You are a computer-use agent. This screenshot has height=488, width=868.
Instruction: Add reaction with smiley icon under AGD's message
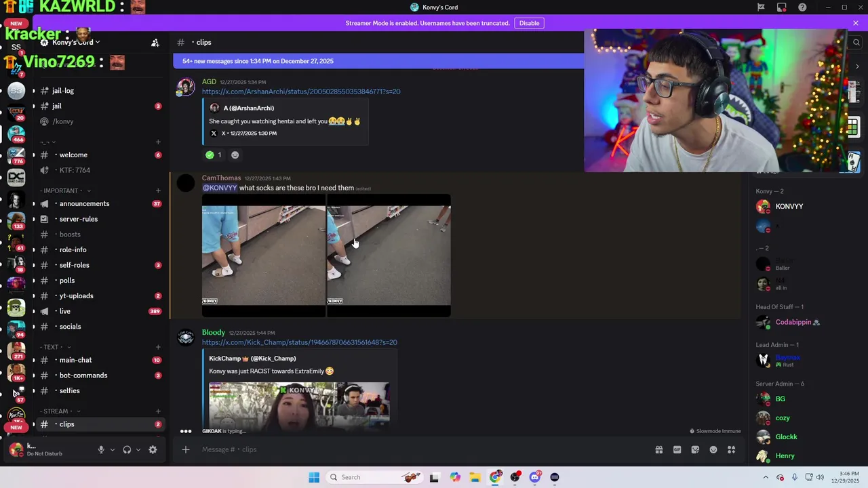(235, 155)
